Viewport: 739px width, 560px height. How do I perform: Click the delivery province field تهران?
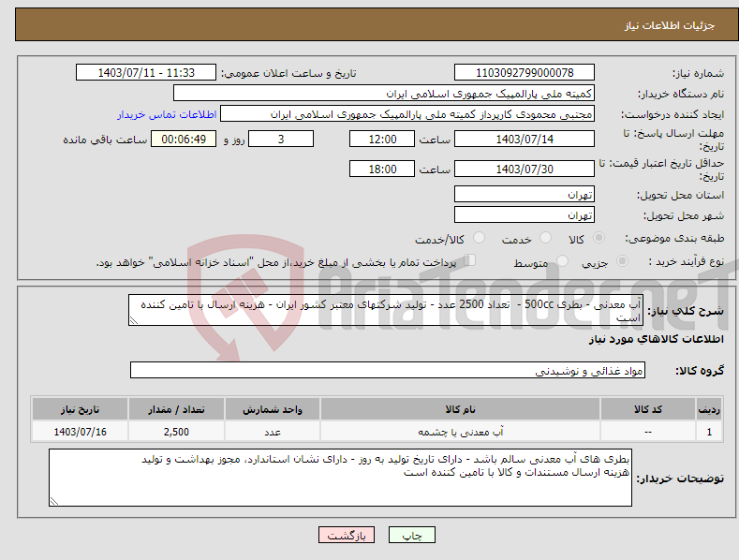pyautogui.click(x=525, y=194)
